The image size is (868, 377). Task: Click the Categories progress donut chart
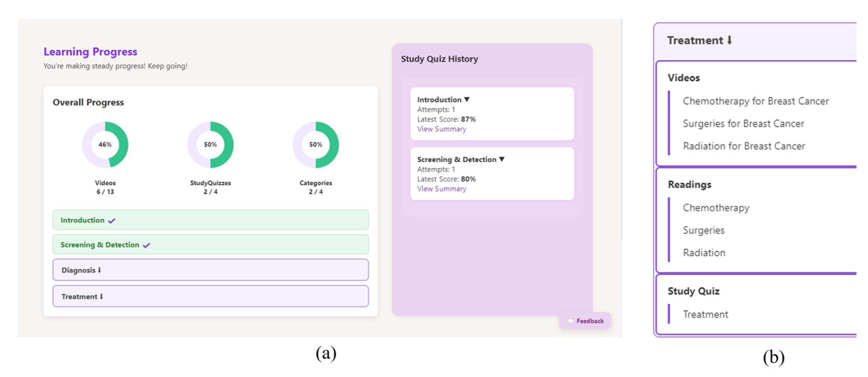(316, 144)
